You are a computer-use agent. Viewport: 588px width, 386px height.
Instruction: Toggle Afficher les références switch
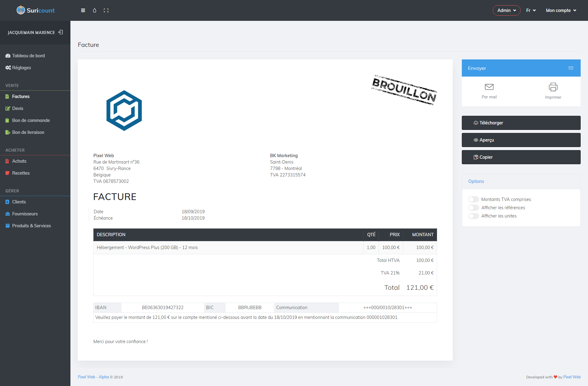(x=473, y=208)
